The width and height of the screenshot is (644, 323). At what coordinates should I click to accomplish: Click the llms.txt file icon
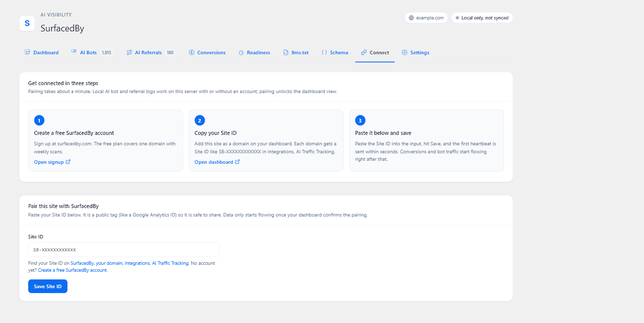point(286,52)
